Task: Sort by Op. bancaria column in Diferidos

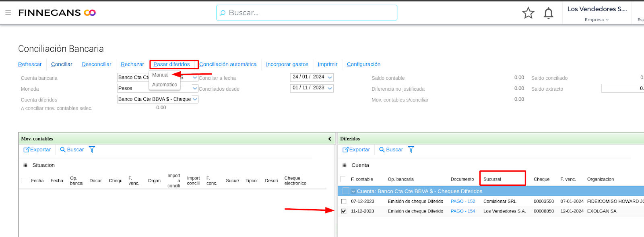Action: pos(400,179)
